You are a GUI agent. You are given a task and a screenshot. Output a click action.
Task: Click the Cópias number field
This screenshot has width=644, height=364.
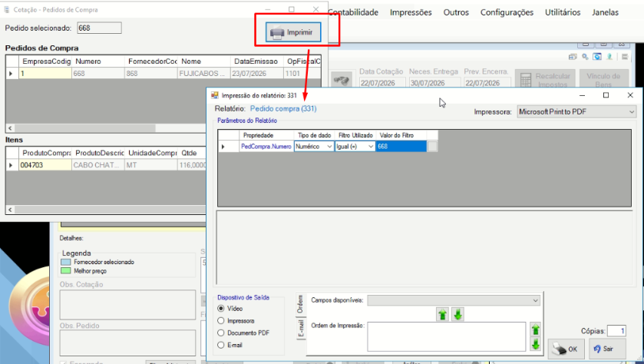click(616, 331)
